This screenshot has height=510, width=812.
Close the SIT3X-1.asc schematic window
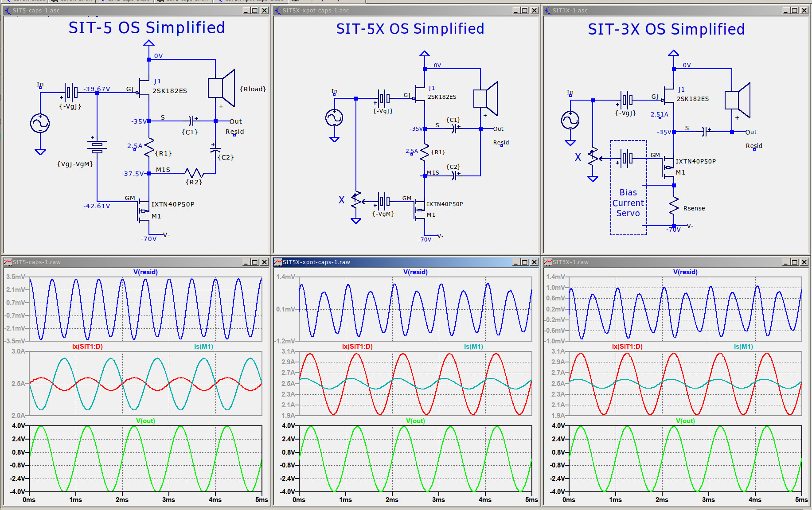tap(804, 10)
